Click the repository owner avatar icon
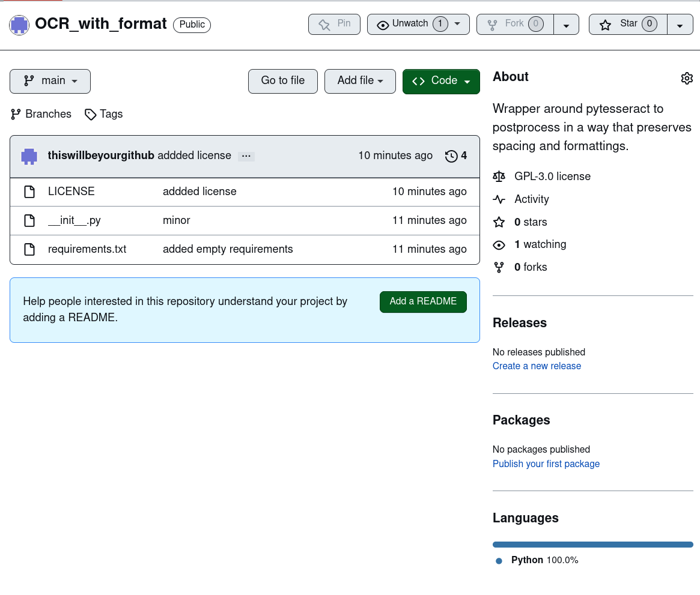700x595 pixels. [x=19, y=25]
